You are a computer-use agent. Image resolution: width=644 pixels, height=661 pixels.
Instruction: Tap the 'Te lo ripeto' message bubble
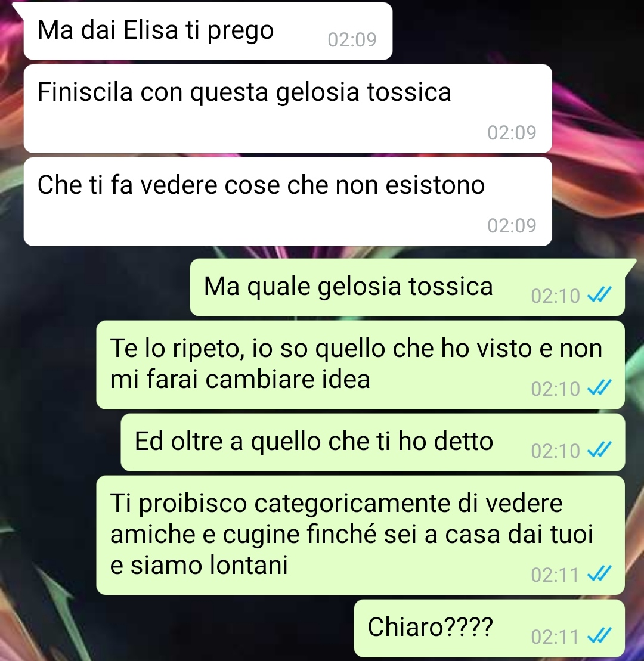point(360,365)
